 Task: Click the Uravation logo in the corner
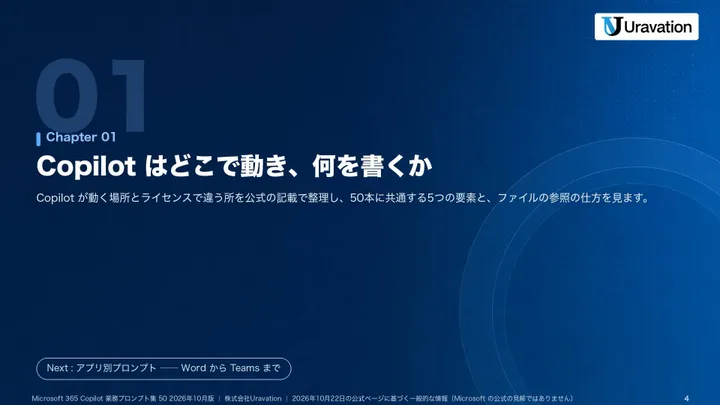click(647, 27)
